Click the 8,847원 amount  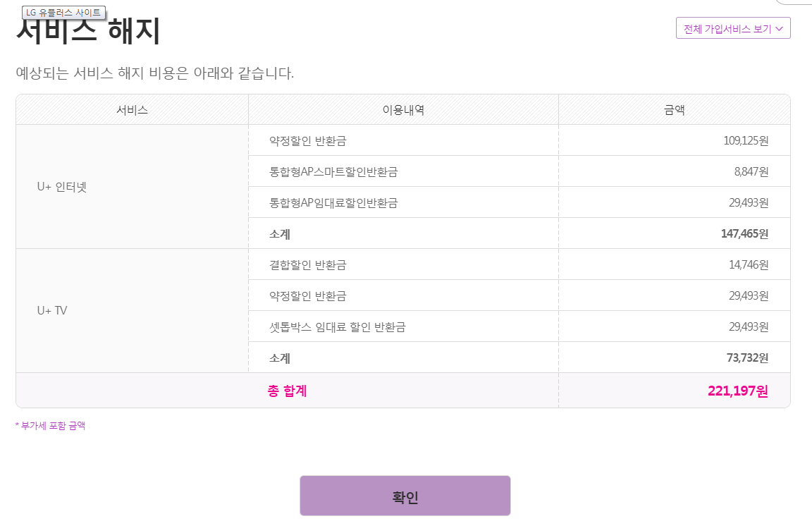pos(751,171)
